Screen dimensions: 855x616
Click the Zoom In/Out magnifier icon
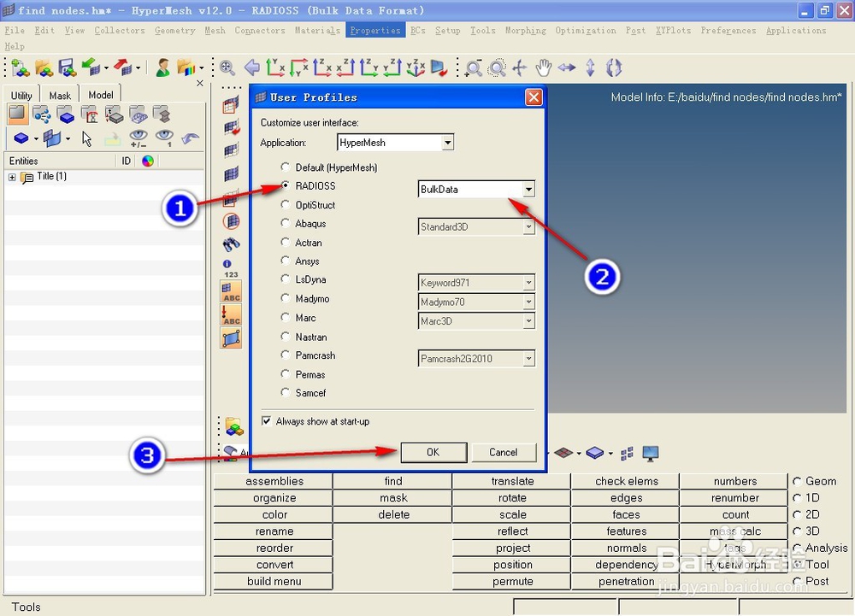pyautogui.click(x=474, y=68)
